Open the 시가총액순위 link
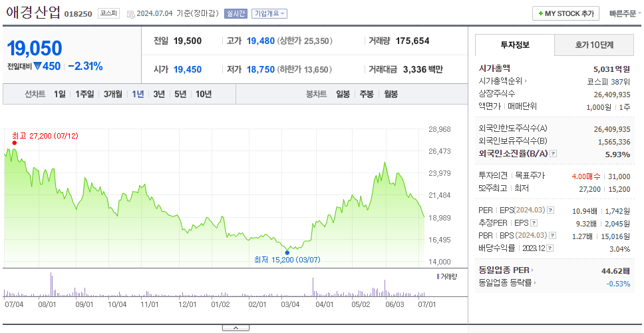The width and height of the screenshot is (644, 333). coord(503,81)
